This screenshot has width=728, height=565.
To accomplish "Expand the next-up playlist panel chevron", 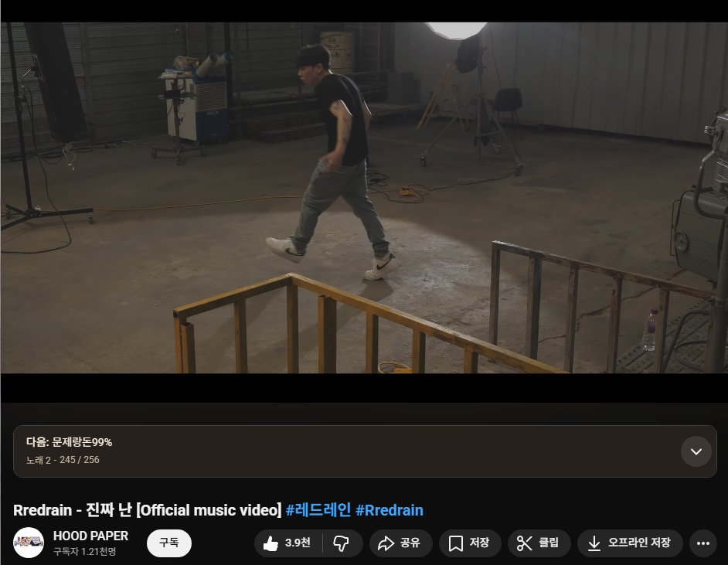I will [x=696, y=451].
